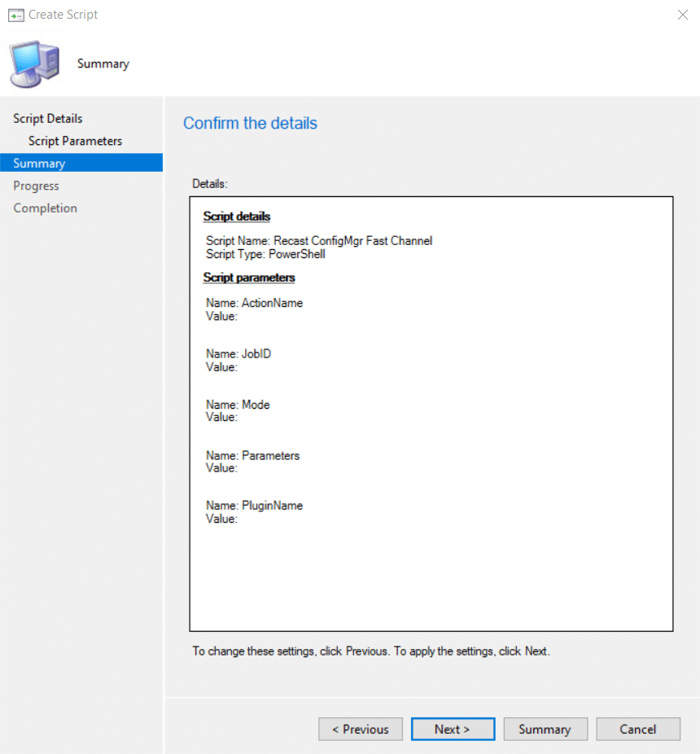This screenshot has width=700, height=754.
Task: Click the Create Script window title icon
Action: tap(15, 15)
